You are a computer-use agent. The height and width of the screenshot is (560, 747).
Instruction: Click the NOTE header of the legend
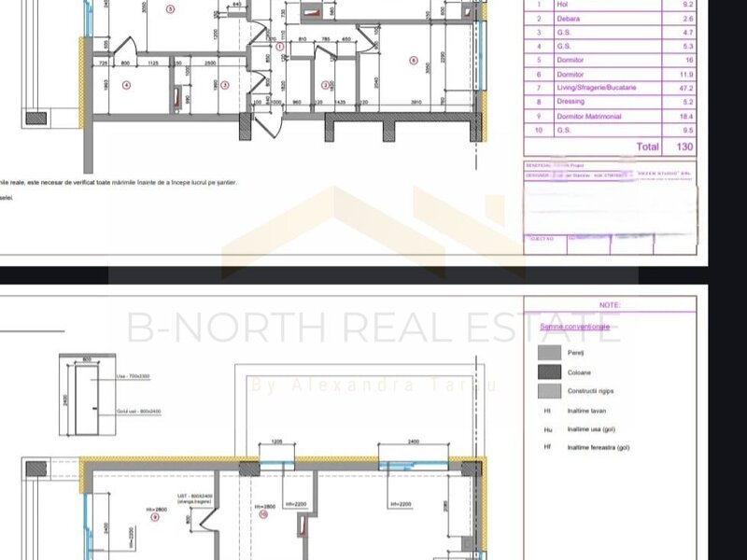pos(609,304)
